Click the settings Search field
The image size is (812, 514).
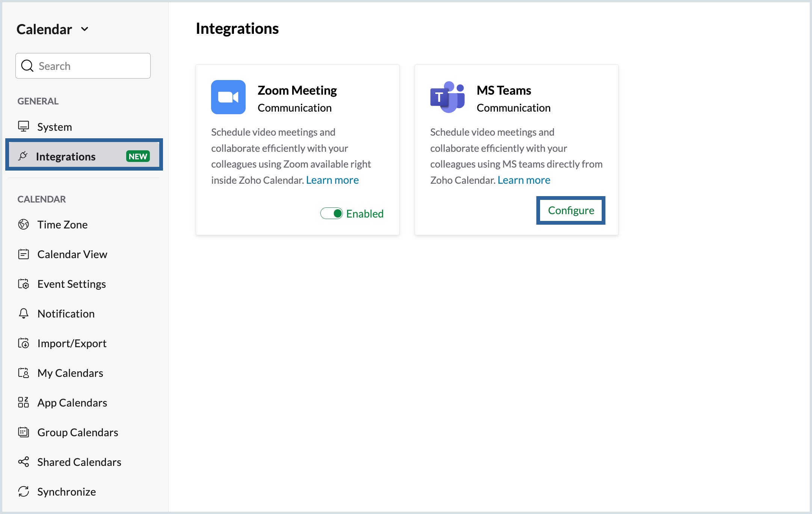point(83,66)
